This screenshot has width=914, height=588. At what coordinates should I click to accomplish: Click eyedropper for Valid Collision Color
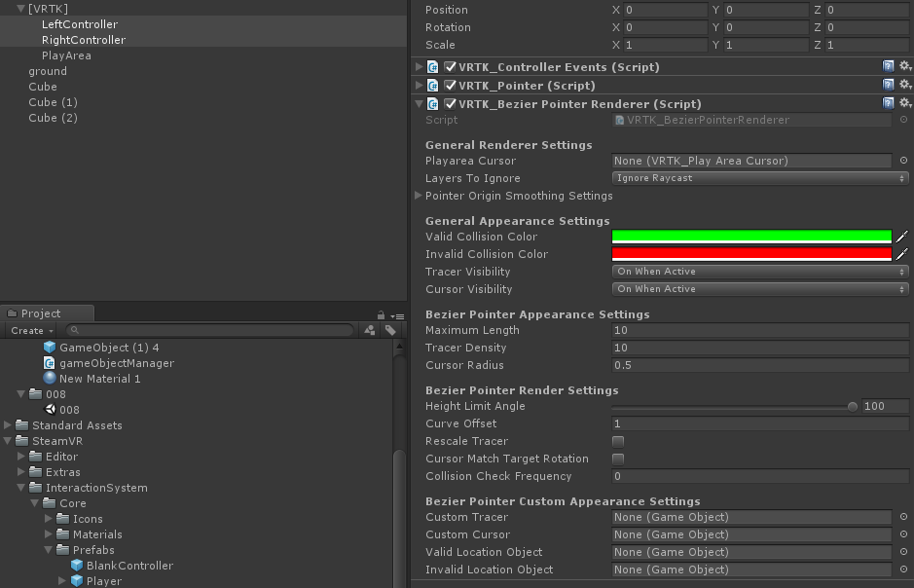pos(901,237)
